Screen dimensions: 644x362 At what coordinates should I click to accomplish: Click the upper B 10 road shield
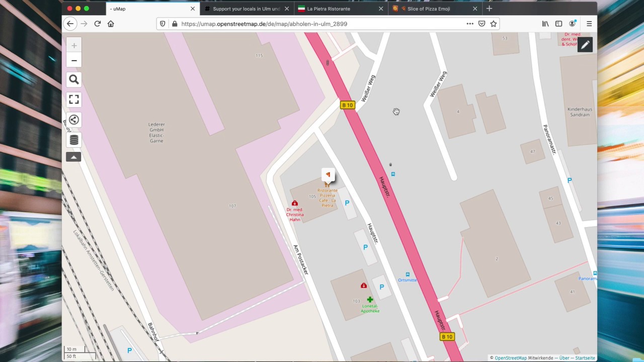coord(348,105)
